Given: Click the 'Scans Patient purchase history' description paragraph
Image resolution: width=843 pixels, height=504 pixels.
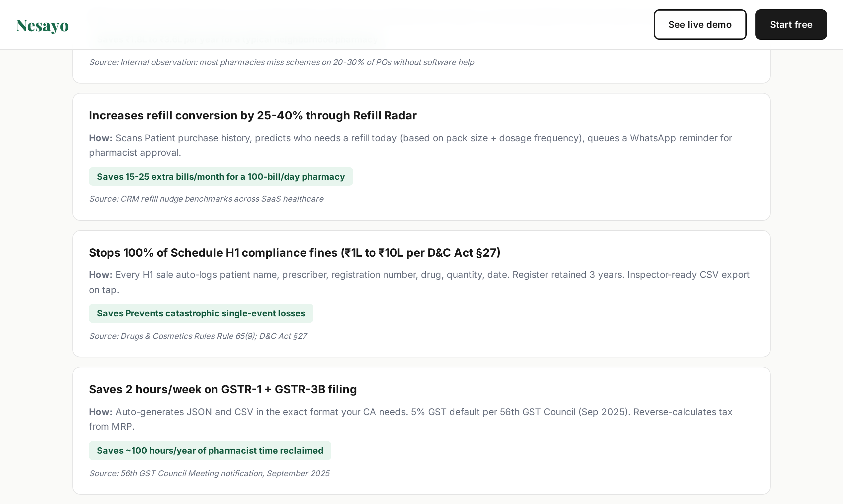Looking at the screenshot, I should pos(410,145).
